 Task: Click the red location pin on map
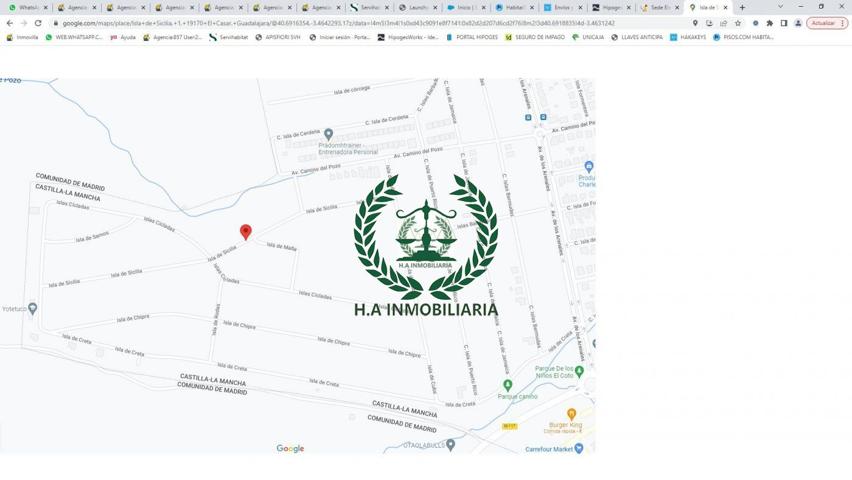pyautogui.click(x=246, y=232)
